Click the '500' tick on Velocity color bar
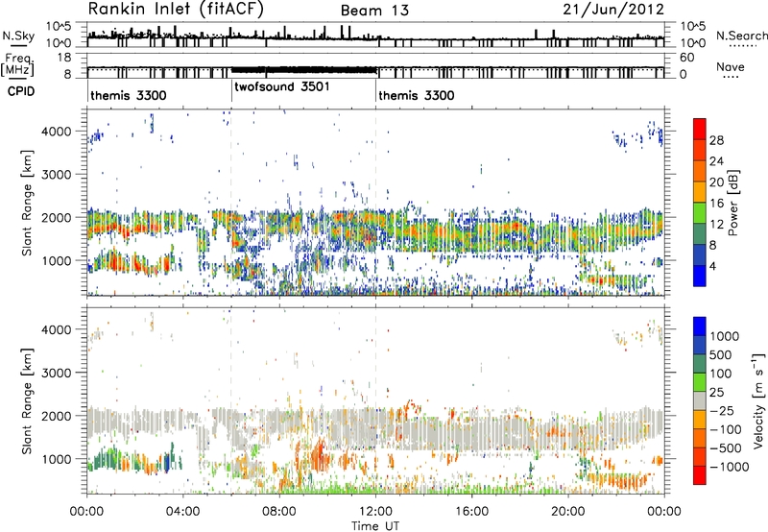The width and height of the screenshot is (768, 532). point(721,354)
